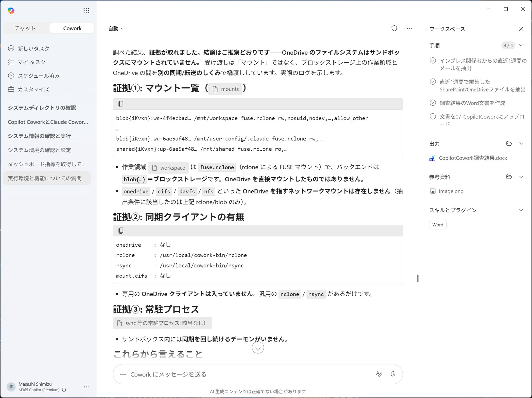Maximize the Copilot window
The width and height of the screenshot is (532, 398).
(506, 9)
